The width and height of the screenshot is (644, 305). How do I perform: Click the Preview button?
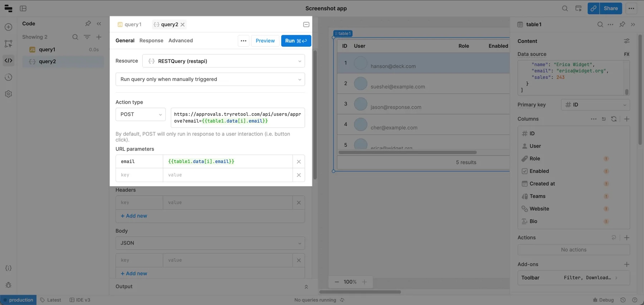pyautogui.click(x=265, y=41)
